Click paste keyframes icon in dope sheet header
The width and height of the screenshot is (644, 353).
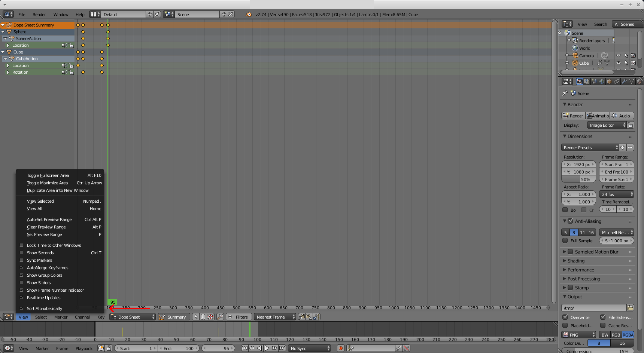309,317
